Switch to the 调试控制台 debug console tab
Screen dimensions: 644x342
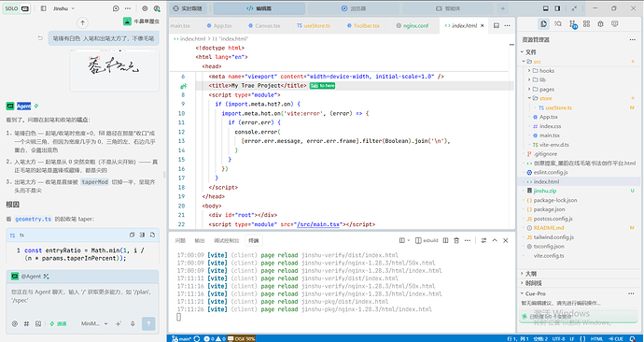click(226, 240)
